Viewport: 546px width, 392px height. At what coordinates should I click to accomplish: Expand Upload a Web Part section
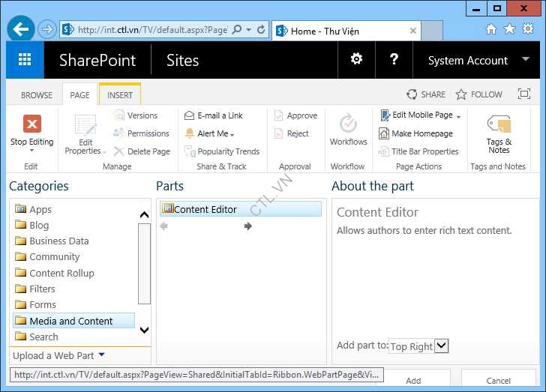[x=58, y=355]
